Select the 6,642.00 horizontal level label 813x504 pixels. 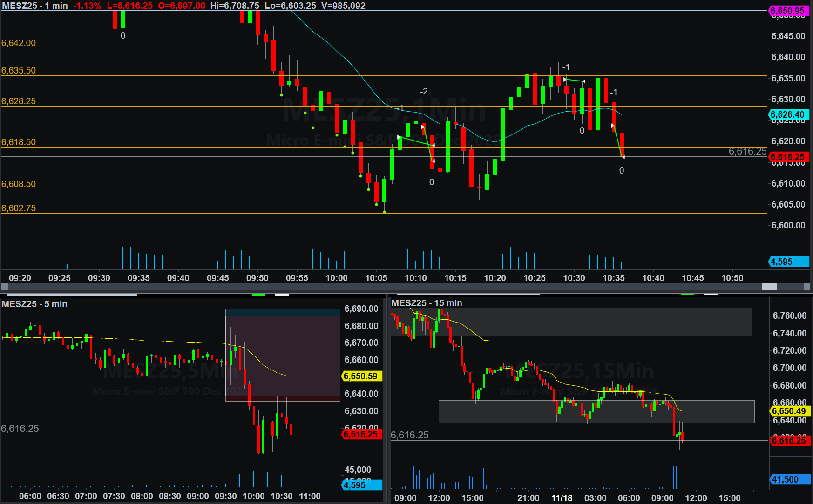pyautogui.click(x=19, y=43)
